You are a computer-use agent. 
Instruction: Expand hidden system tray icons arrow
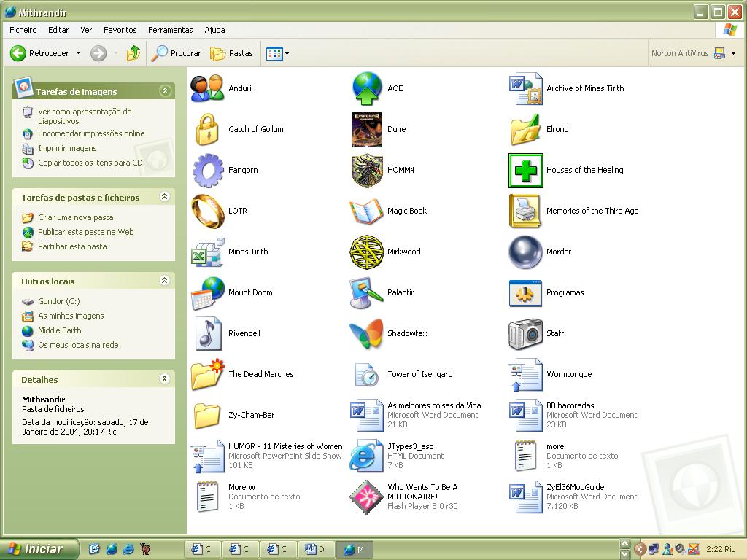640,550
